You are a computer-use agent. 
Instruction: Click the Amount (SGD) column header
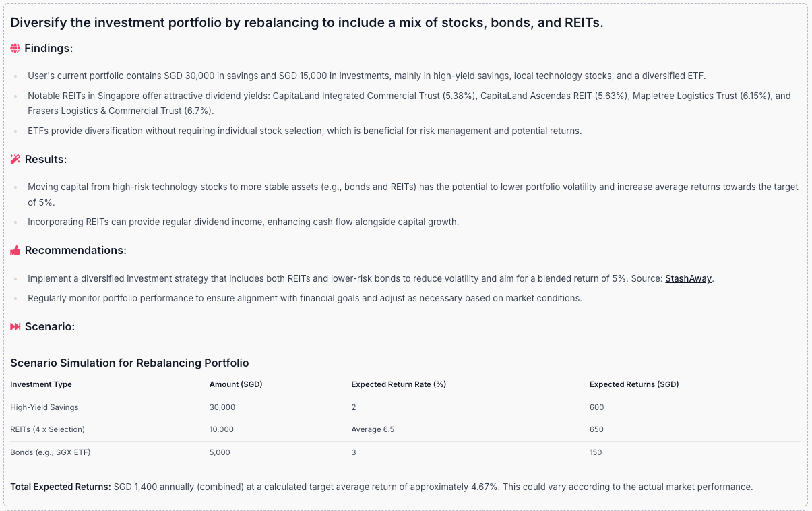coord(236,384)
